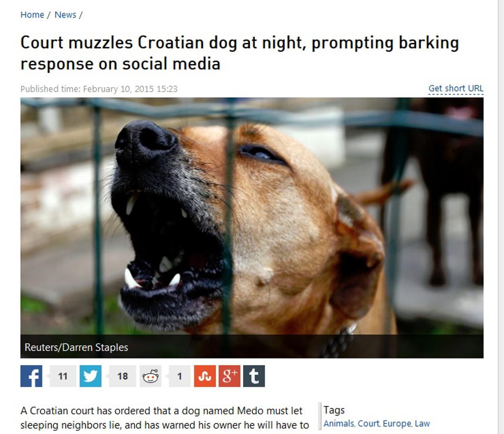504x434 pixels.
Task: Click the Reuters/Darren Staples photo credit caption
Action: tap(76, 347)
